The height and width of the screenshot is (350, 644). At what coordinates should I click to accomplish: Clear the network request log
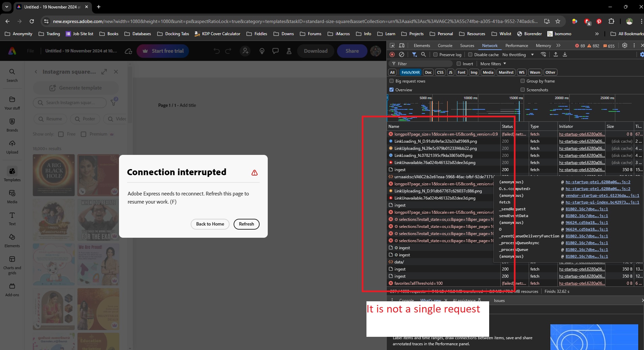pos(402,54)
